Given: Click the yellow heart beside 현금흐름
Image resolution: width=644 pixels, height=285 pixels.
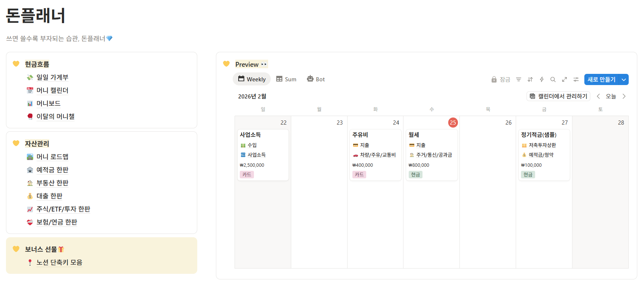Looking at the screenshot, I should (16, 64).
